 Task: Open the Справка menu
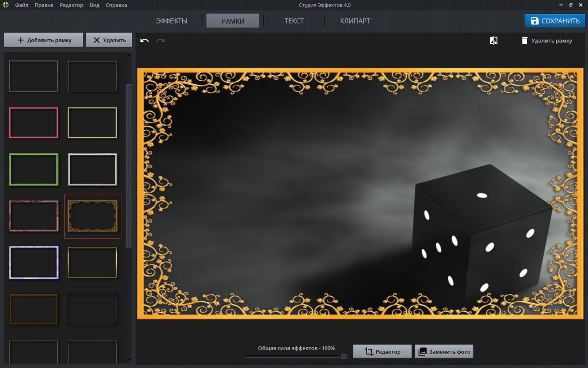116,5
